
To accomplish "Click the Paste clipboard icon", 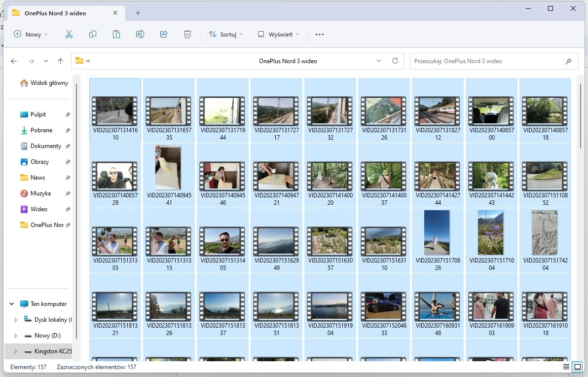I will (x=116, y=34).
